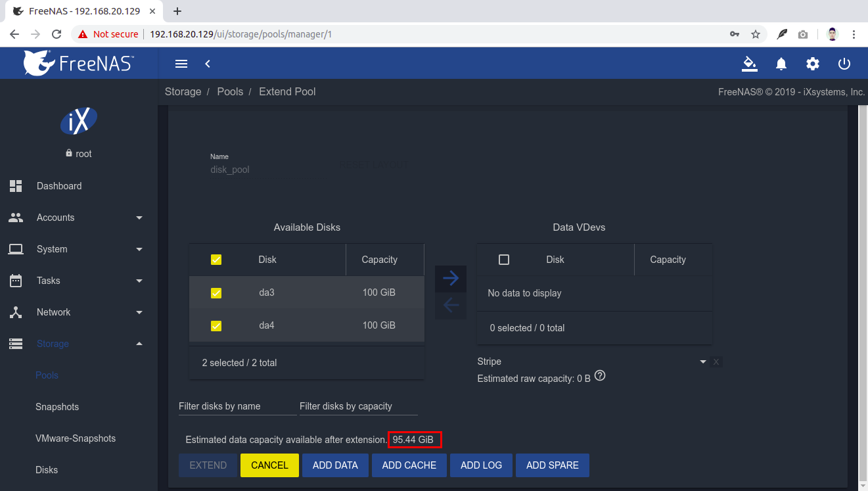Open the theme paint bucket icon
Viewport: 868px width, 491px height.
pos(749,64)
